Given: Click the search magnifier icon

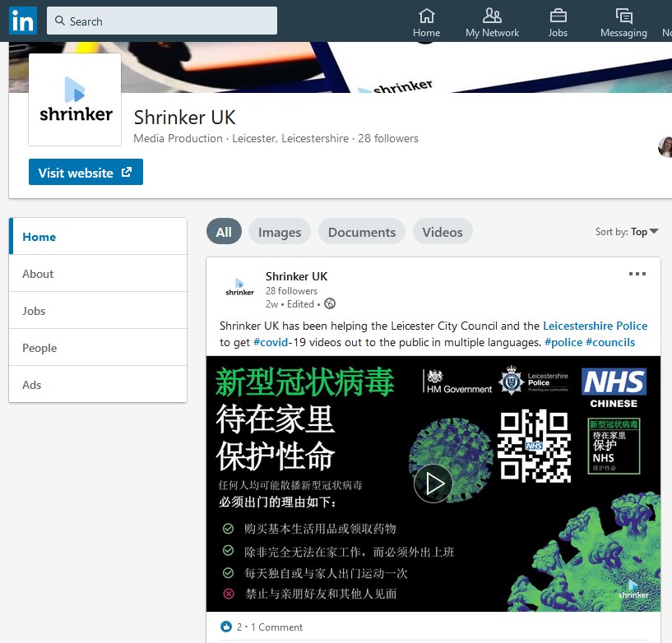Looking at the screenshot, I should coord(60,21).
